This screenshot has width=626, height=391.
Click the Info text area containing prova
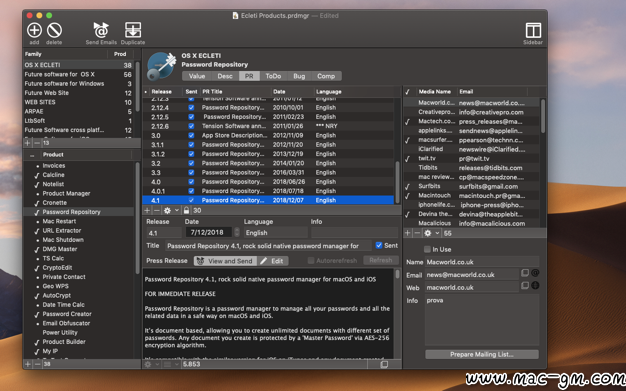[x=481, y=320]
